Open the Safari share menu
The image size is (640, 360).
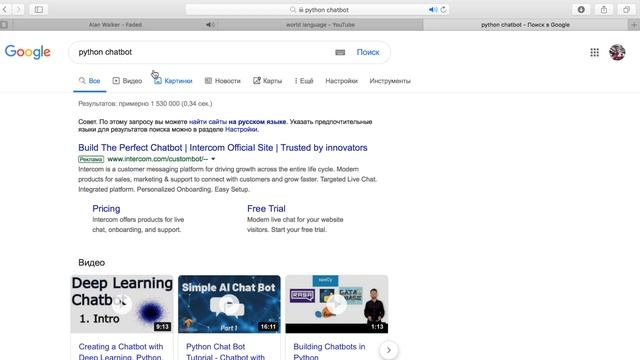coord(604,9)
